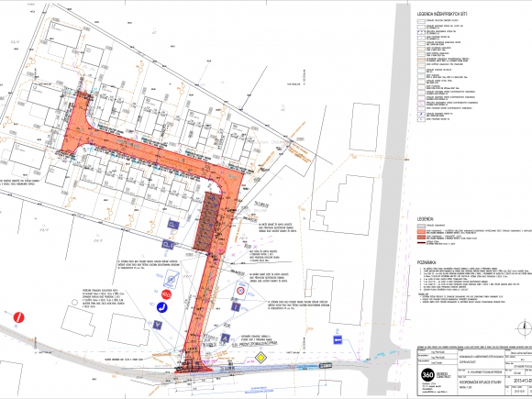Click the blue one-way left arrow sign
This screenshot has height=399, width=532.
pos(338,340)
